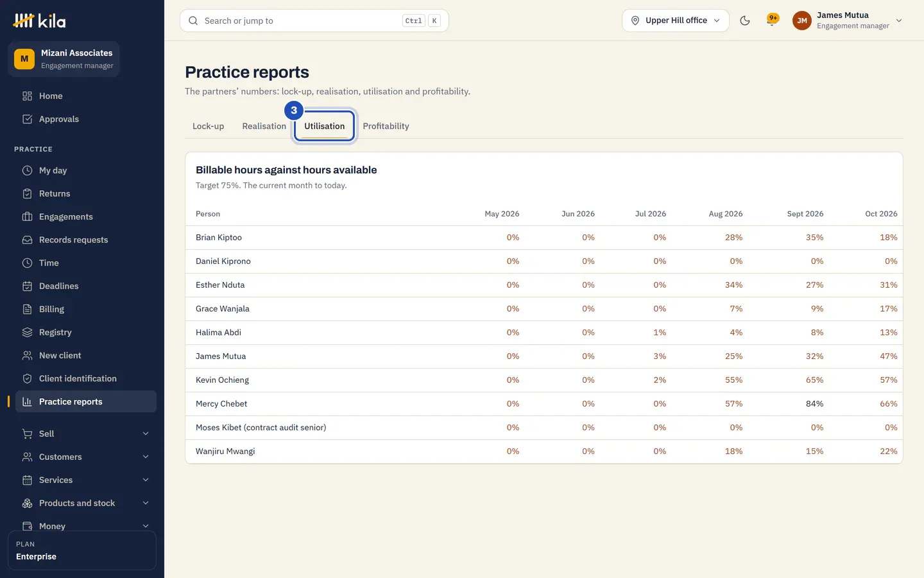The image size is (924, 578).
Task: Switch to the Realisation tab
Action: [264, 126]
